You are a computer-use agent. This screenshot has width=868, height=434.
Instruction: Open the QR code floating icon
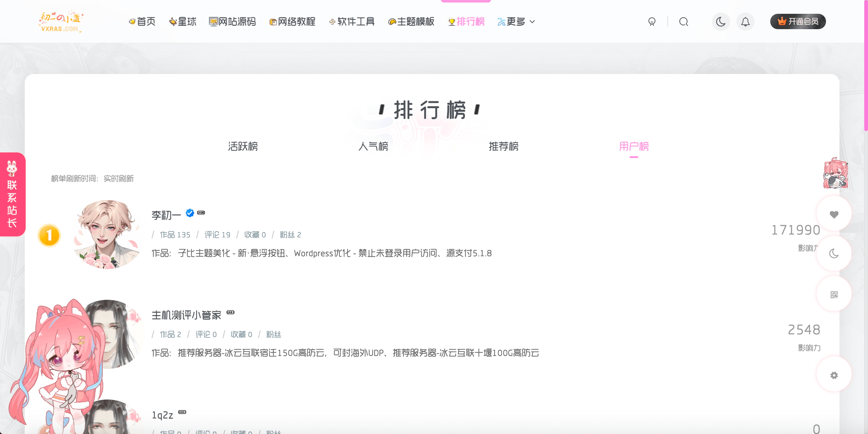pyautogui.click(x=834, y=294)
